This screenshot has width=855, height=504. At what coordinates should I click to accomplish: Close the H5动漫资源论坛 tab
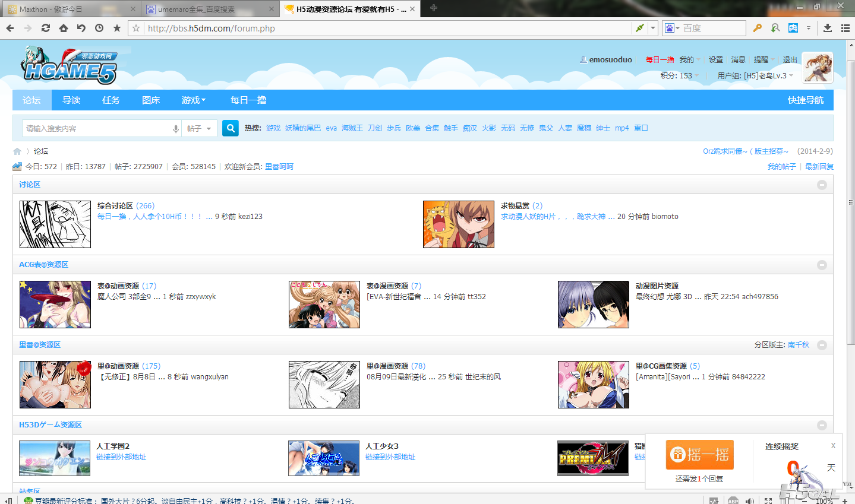tap(412, 9)
